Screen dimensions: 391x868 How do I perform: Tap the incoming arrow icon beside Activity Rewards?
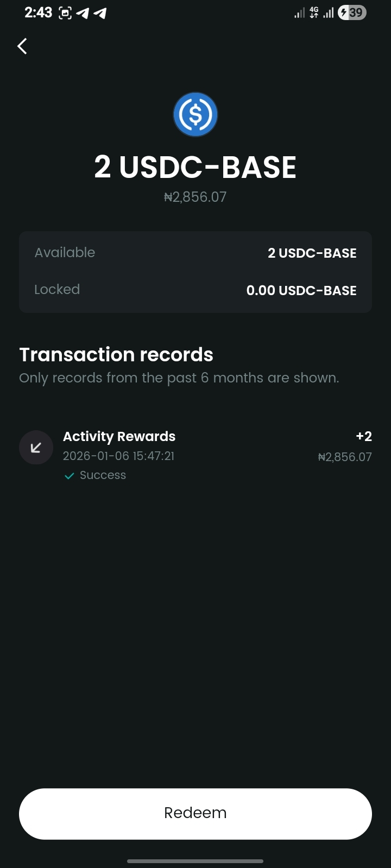coord(36,448)
